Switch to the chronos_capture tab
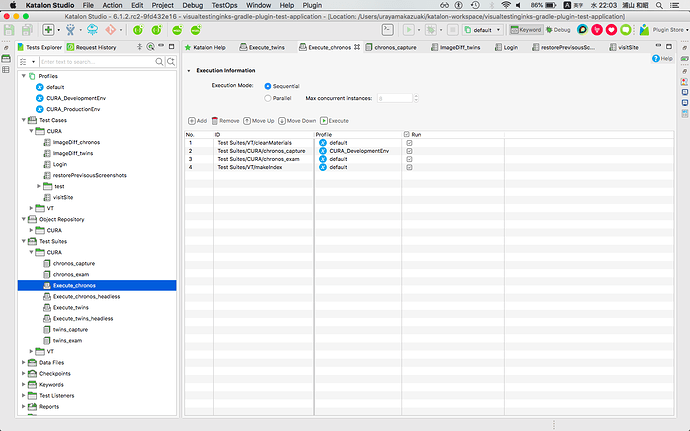The height and width of the screenshot is (431, 690). [391, 47]
